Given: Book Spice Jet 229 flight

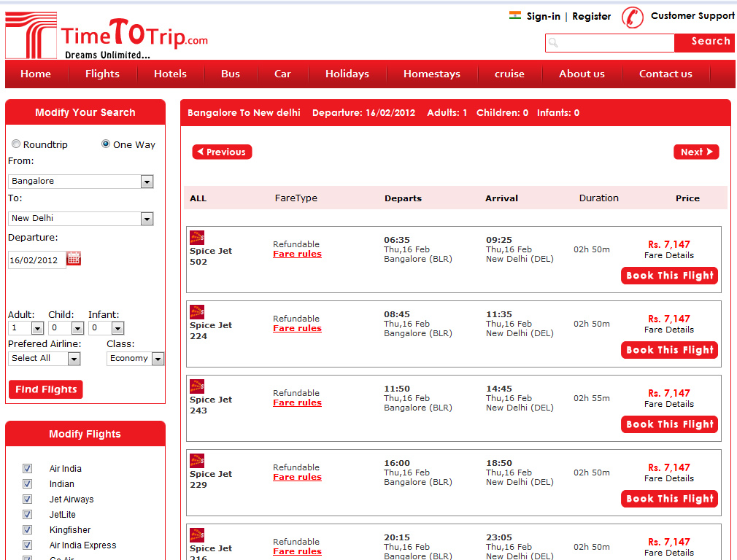Looking at the screenshot, I should 669,499.
